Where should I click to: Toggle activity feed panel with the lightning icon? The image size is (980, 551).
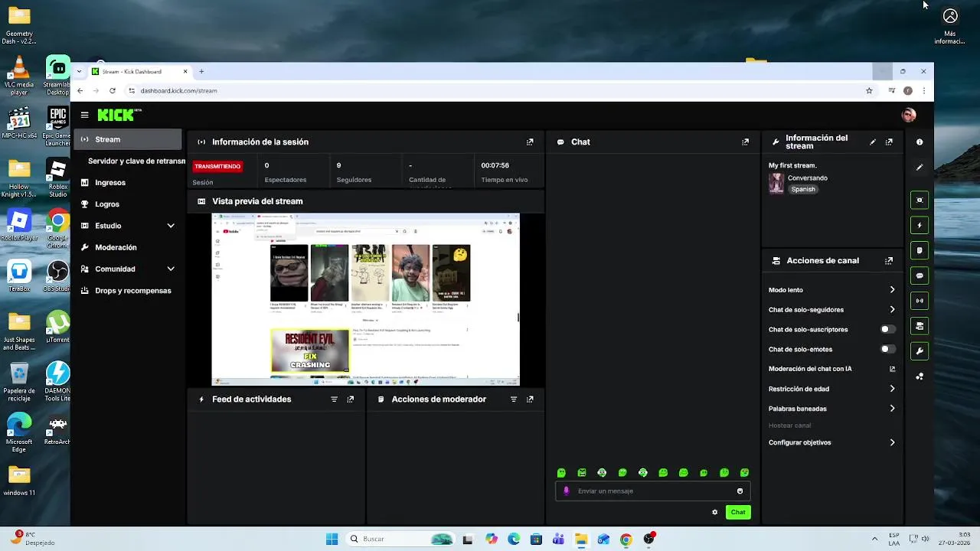pyautogui.click(x=920, y=225)
